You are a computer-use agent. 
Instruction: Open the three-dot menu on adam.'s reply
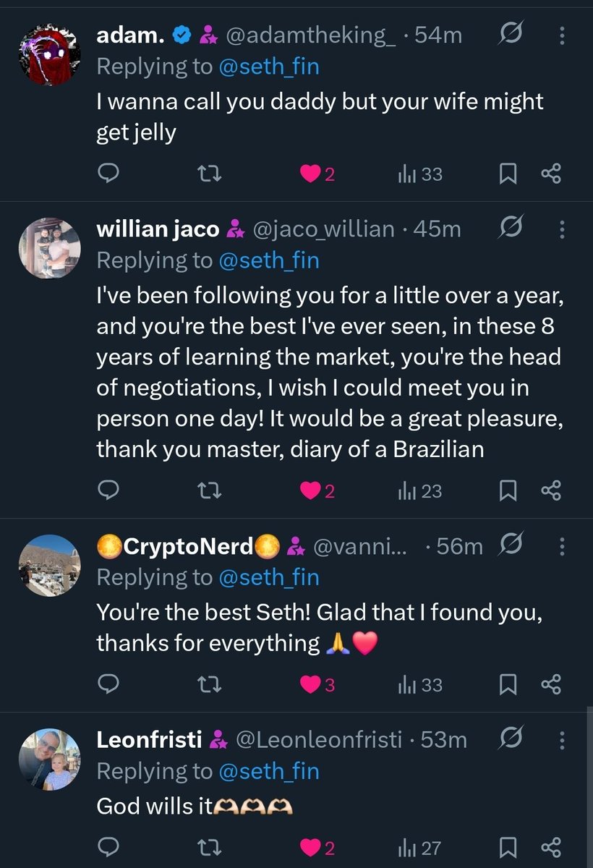(x=562, y=35)
